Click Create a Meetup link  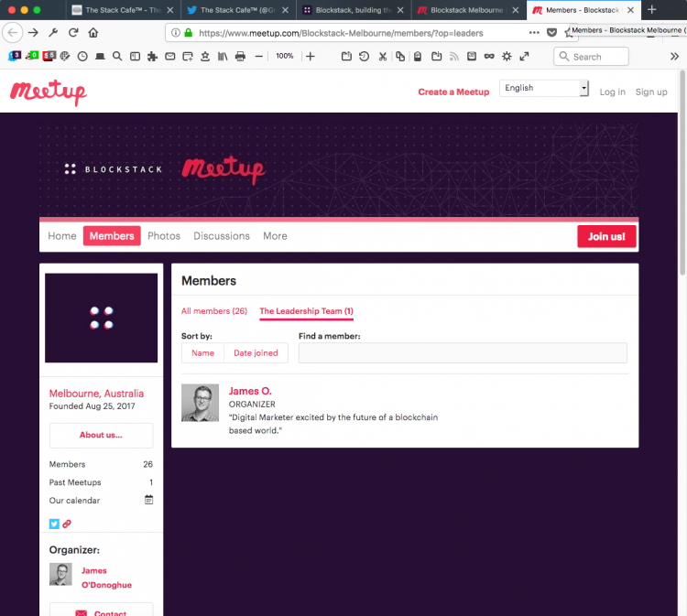[x=453, y=92]
